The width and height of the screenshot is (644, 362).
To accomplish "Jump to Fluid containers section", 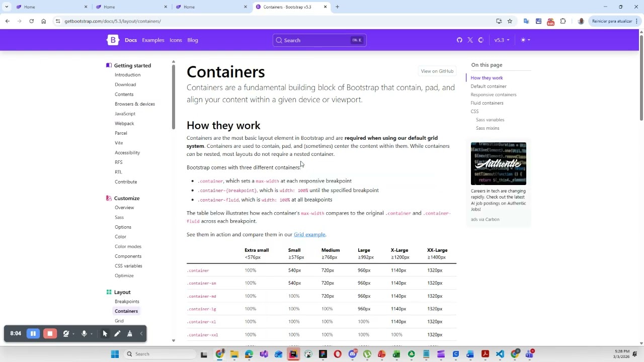I will click(487, 103).
